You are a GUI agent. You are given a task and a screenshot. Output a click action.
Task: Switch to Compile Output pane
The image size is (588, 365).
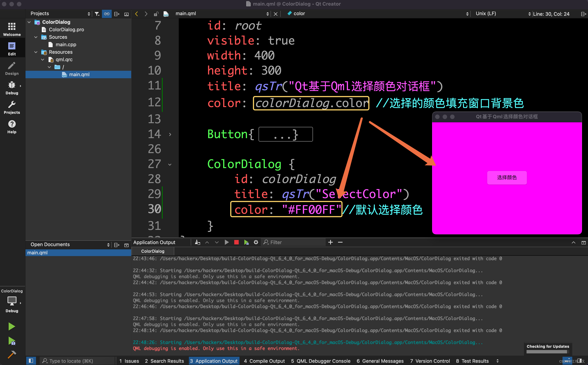[264, 361]
